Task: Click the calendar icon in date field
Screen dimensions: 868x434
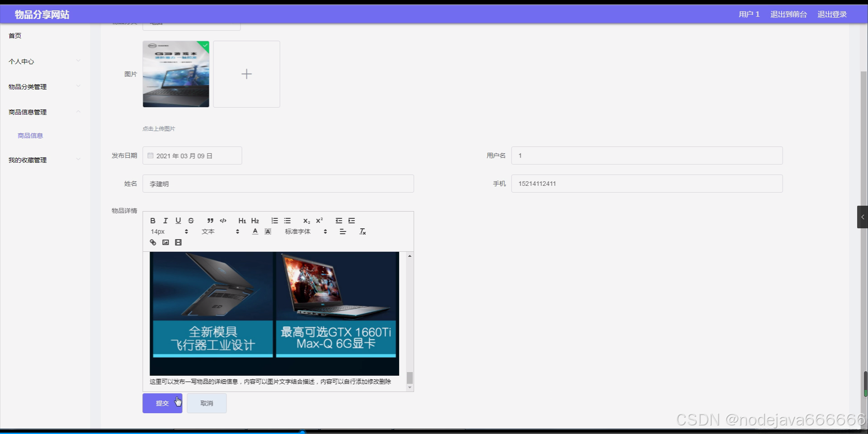Action: pyautogui.click(x=151, y=156)
